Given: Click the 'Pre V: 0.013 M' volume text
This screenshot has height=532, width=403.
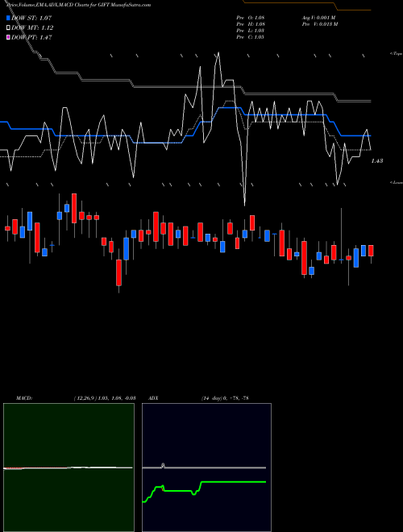Looking at the screenshot, I should point(320,24).
